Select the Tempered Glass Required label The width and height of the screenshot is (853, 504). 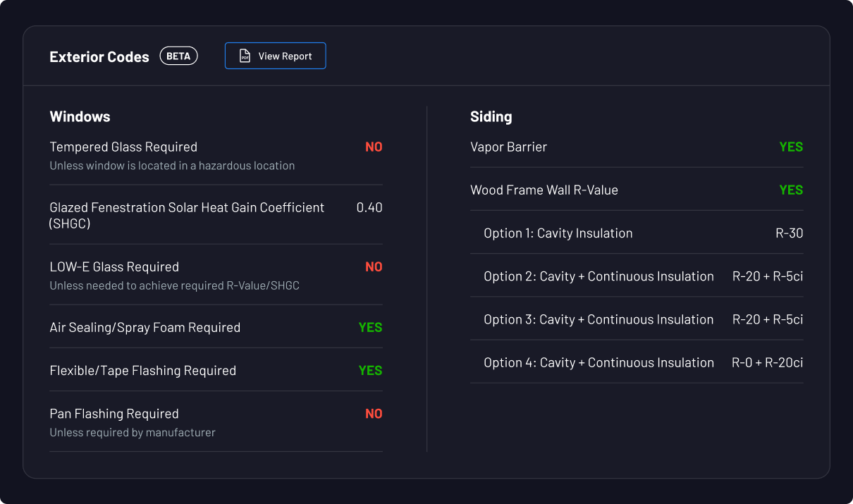(123, 147)
